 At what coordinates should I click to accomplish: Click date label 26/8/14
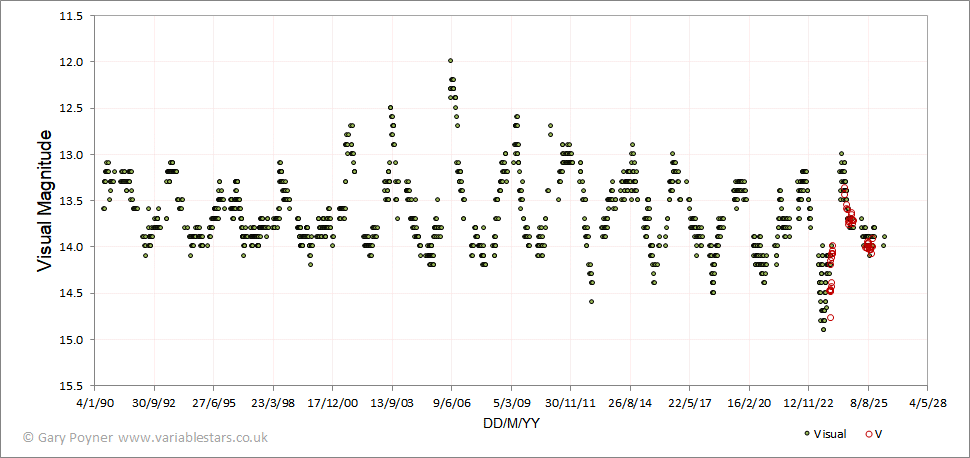click(x=630, y=403)
